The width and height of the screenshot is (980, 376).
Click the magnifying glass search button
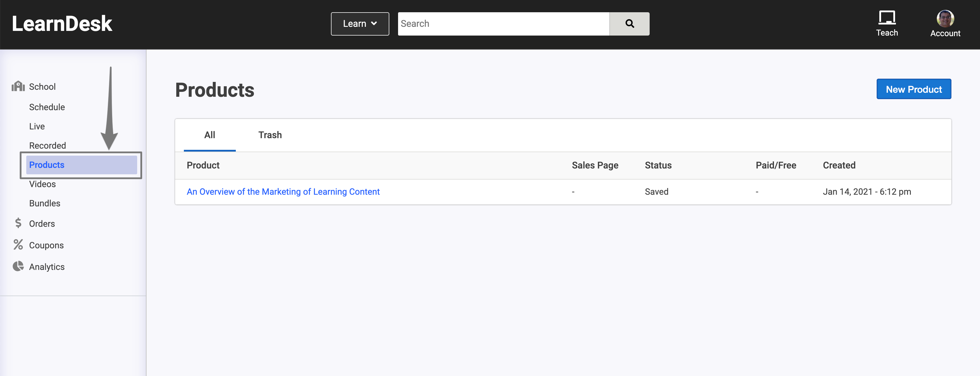[629, 24]
